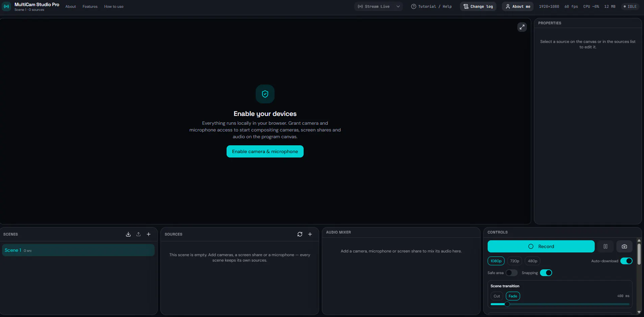Viewport: 644px width, 317px height.
Task: Open the How to use menu item
Action: [114, 6]
